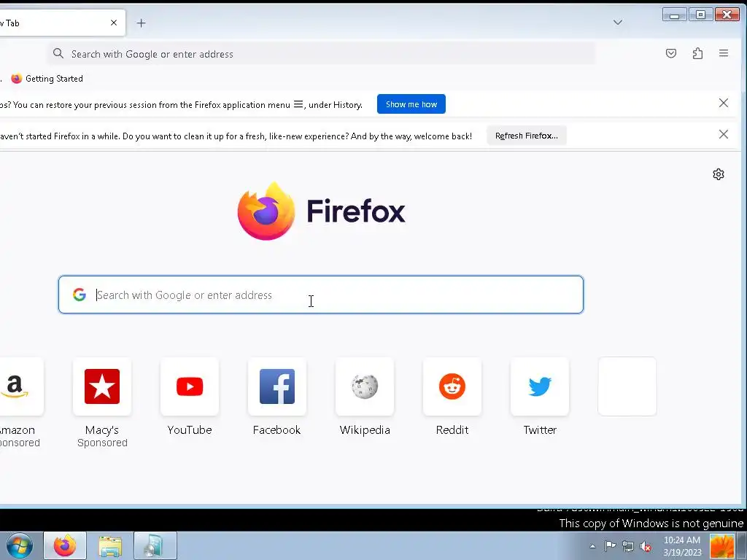Click Refresh Firefox button
Viewport: 747px width, 560px height.
click(527, 136)
